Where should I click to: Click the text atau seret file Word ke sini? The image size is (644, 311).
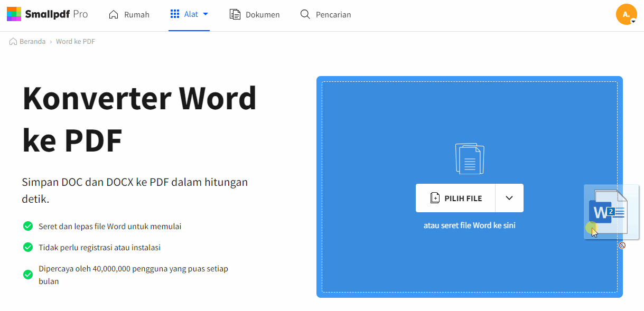pyautogui.click(x=470, y=225)
